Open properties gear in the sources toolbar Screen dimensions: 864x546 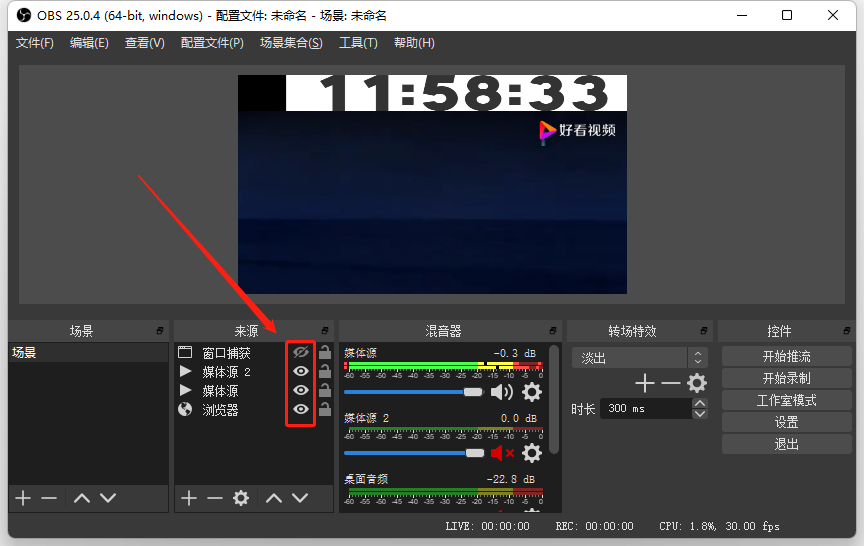(240, 498)
